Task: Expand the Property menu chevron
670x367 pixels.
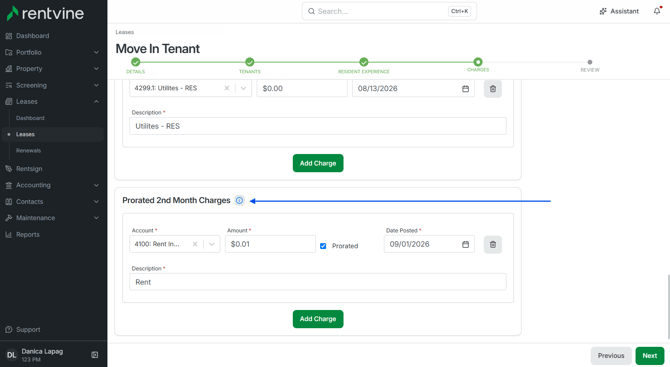Action: click(x=96, y=69)
